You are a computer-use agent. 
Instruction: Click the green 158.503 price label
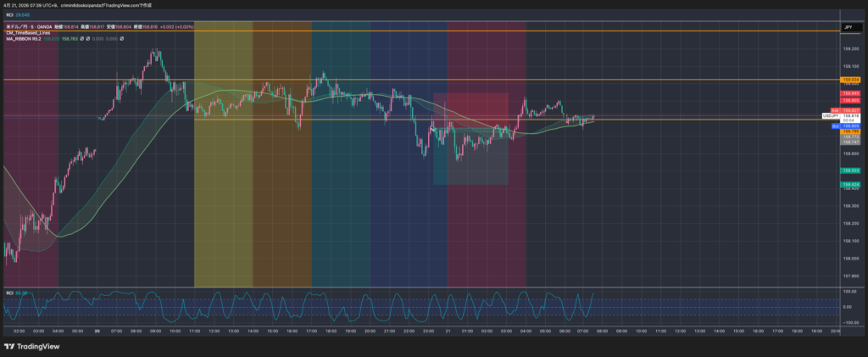click(x=849, y=170)
